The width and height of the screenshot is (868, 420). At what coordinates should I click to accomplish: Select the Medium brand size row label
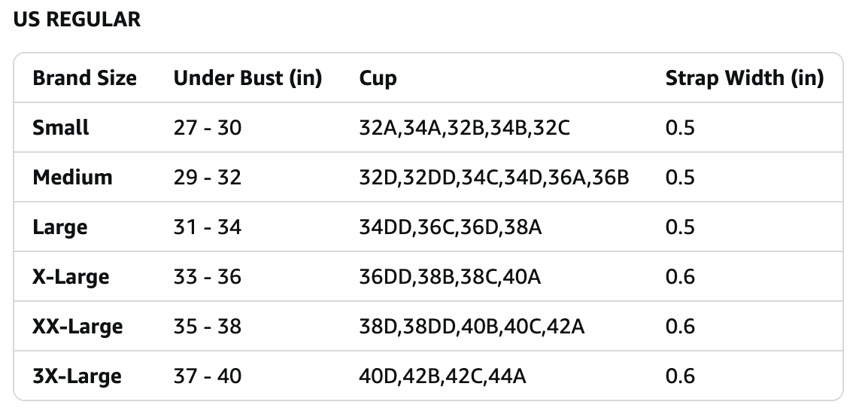(x=72, y=178)
